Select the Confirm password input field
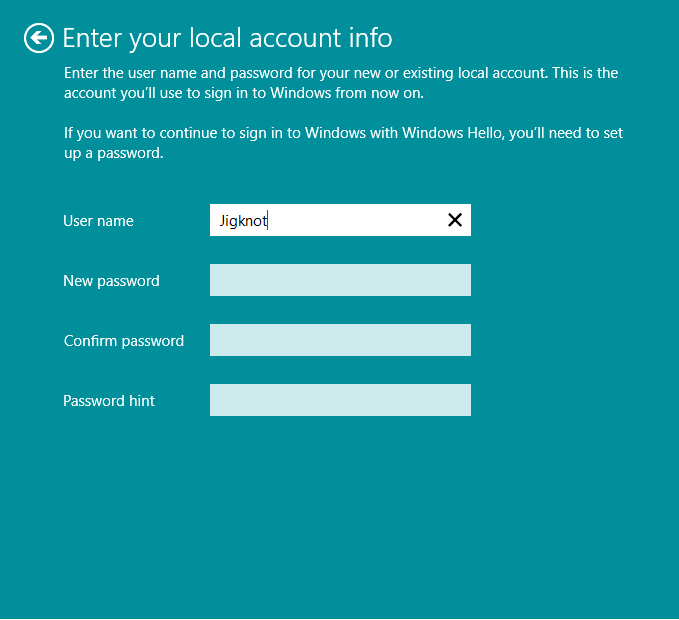 coord(340,340)
